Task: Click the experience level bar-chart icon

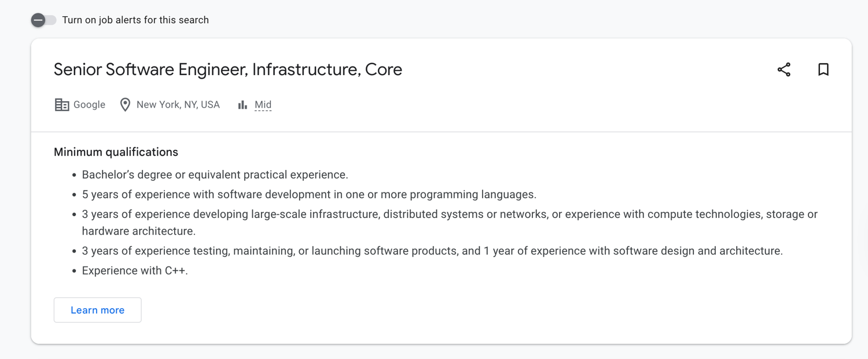Action: click(242, 104)
